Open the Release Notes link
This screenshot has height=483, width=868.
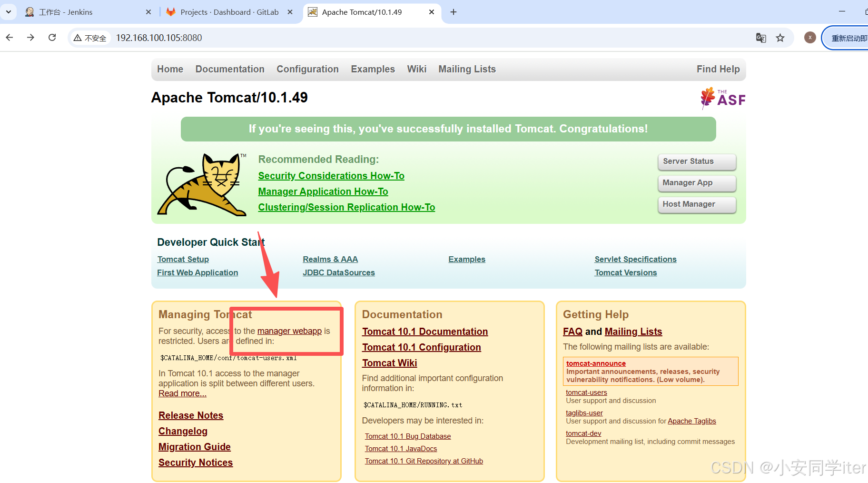191,415
